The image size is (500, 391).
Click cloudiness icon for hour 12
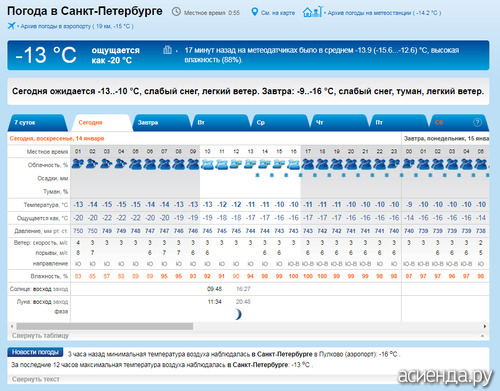(x=236, y=164)
